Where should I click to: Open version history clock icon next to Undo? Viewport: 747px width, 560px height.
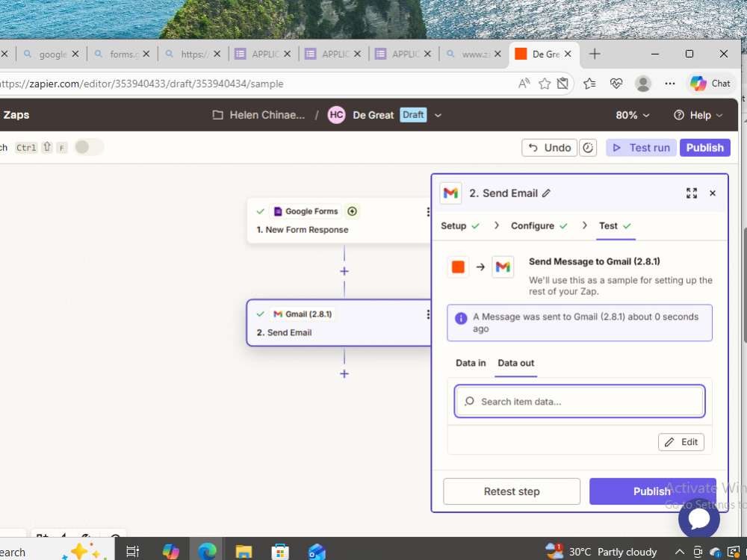coord(588,148)
